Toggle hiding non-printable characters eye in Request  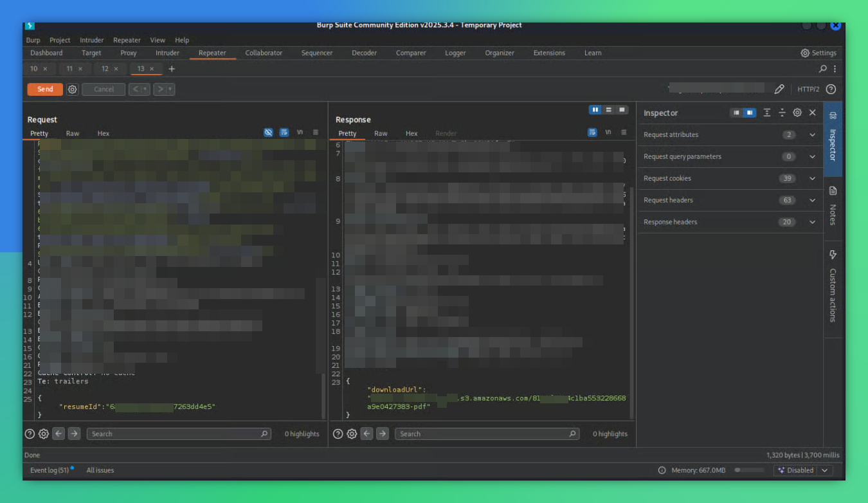click(x=269, y=133)
